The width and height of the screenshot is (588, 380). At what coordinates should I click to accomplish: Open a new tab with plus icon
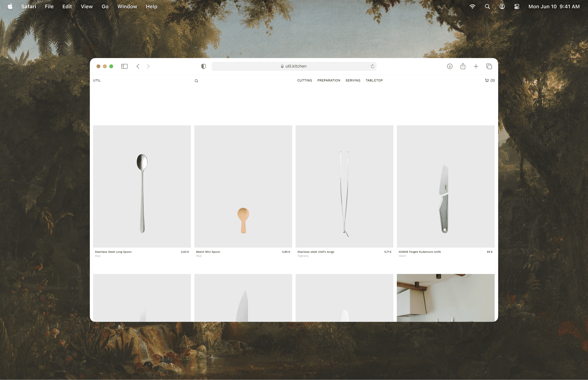click(x=476, y=66)
